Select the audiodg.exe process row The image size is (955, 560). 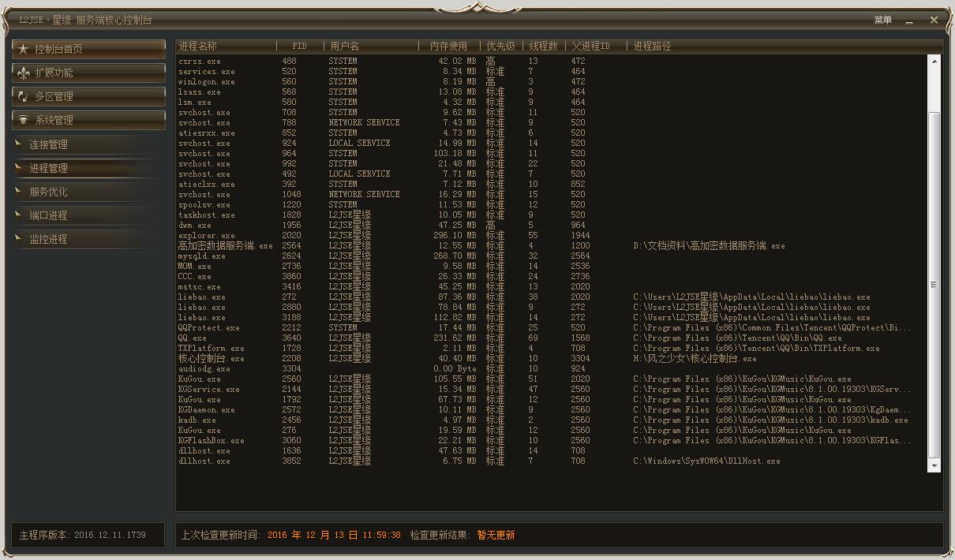point(550,368)
